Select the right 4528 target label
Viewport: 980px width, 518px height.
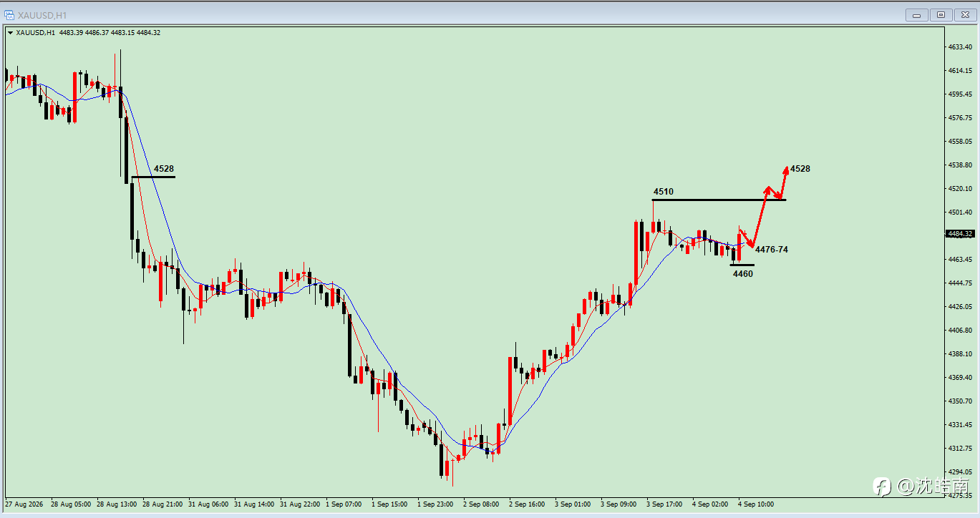coord(800,169)
